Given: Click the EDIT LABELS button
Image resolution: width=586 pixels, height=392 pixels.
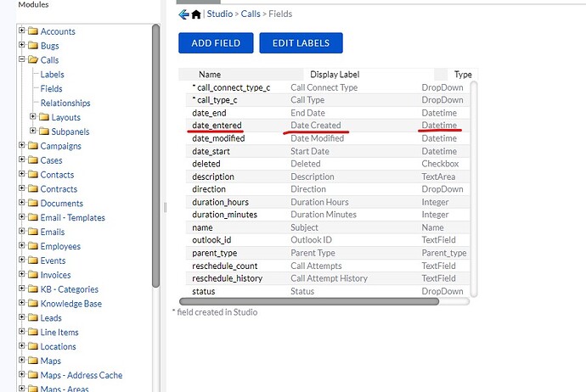Looking at the screenshot, I should [x=301, y=43].
